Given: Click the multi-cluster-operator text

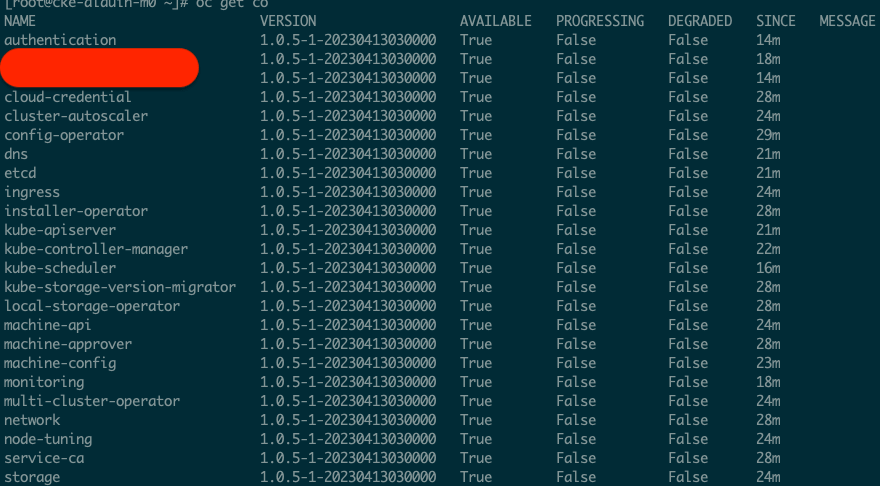Looking at the screenshot, I should (x=92, y=401).
